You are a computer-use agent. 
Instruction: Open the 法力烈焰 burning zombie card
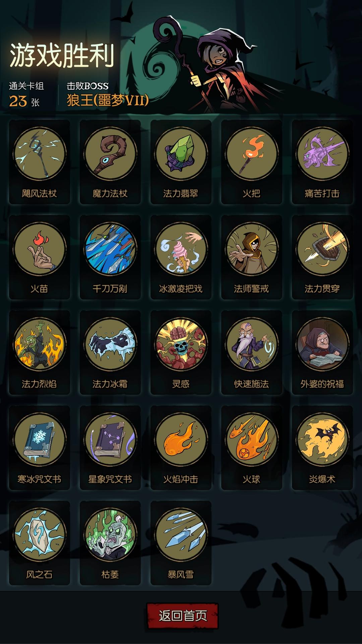point(40,353)
